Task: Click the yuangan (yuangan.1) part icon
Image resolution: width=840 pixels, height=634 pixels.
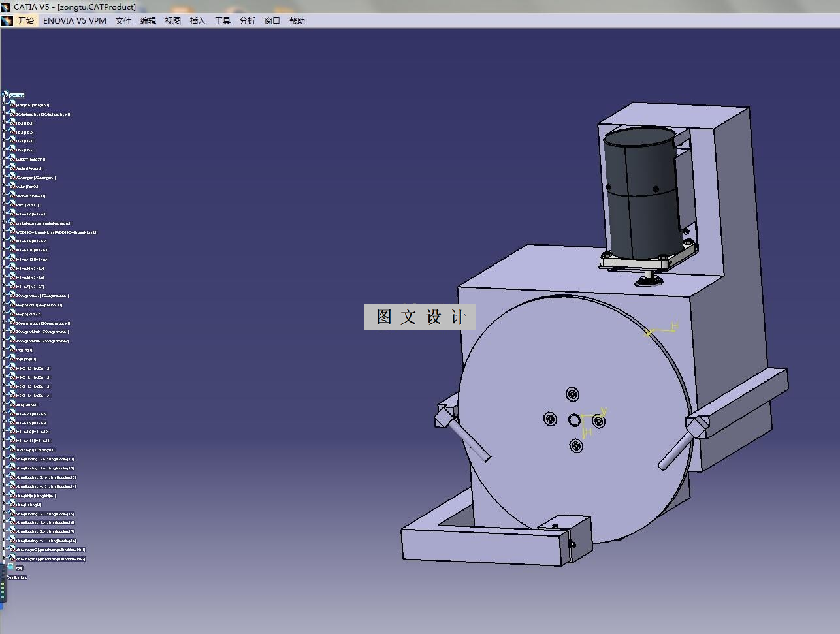Action: pos(12,104)
